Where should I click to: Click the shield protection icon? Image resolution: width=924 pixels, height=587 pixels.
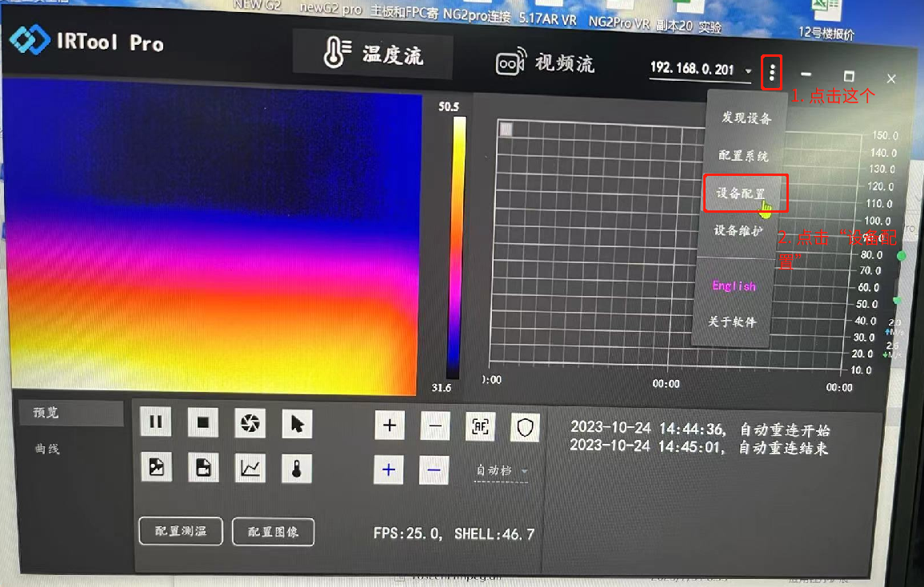525,427
